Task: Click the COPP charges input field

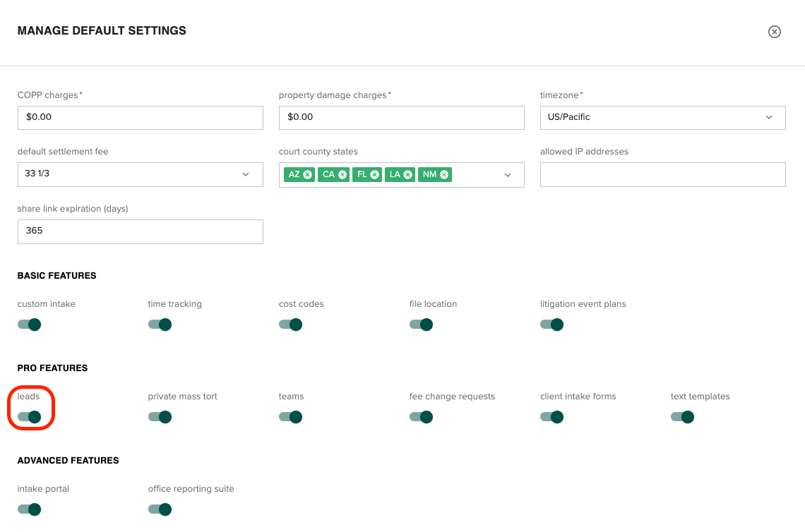Action: pos(140,117)
